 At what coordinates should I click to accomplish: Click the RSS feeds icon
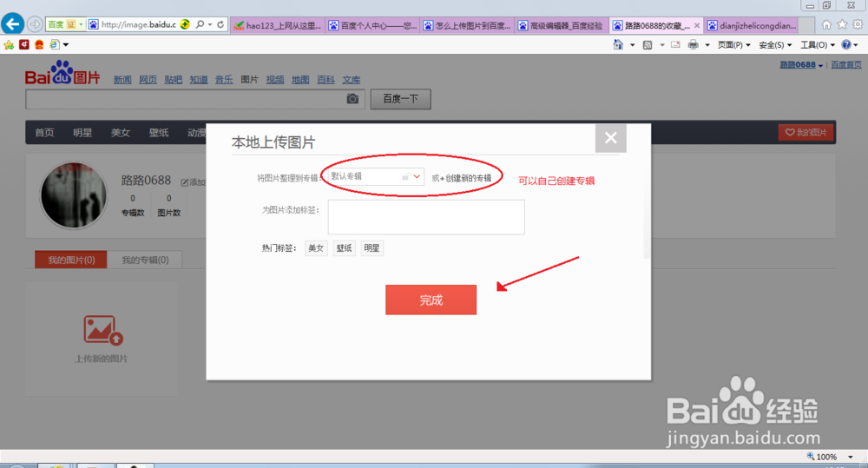(648, 45)
